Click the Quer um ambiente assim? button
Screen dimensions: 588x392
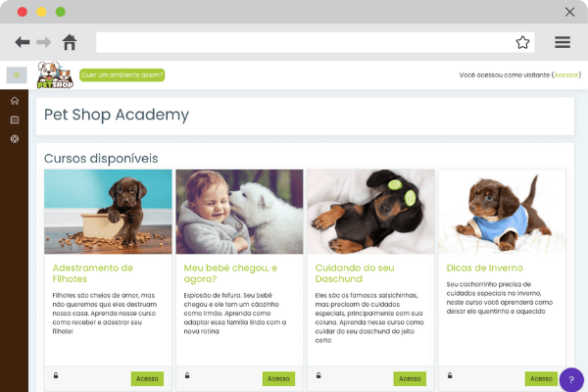coord(122,75)
